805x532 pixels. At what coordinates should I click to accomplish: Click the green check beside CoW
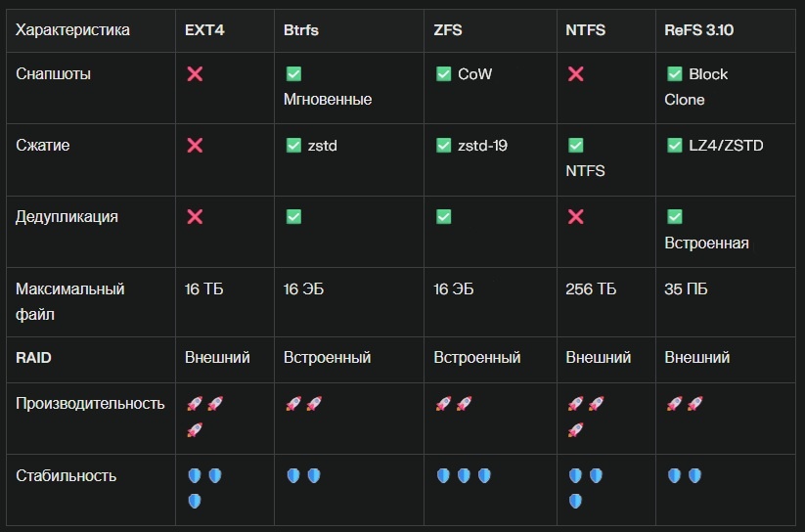point(443,74)
